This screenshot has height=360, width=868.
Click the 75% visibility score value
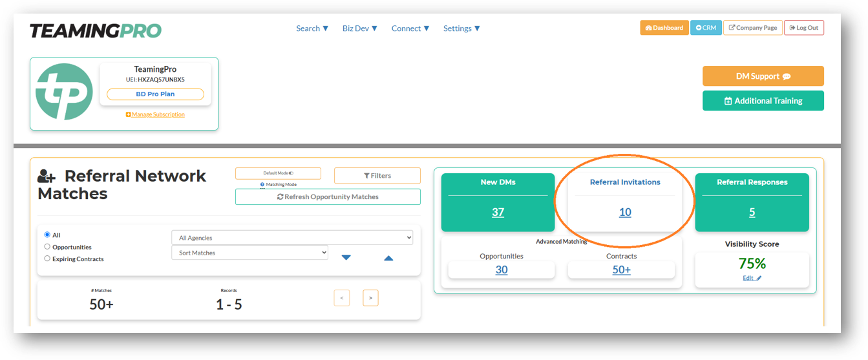click(x=752, y=263)
